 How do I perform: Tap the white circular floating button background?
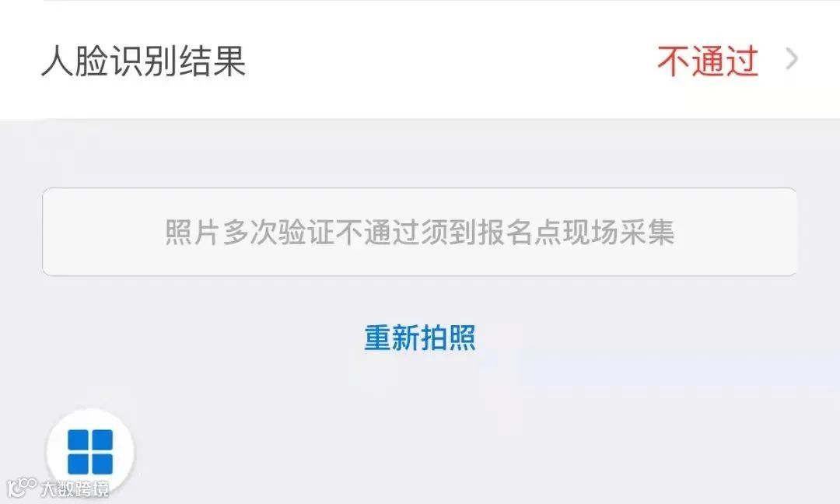point(90,452)
